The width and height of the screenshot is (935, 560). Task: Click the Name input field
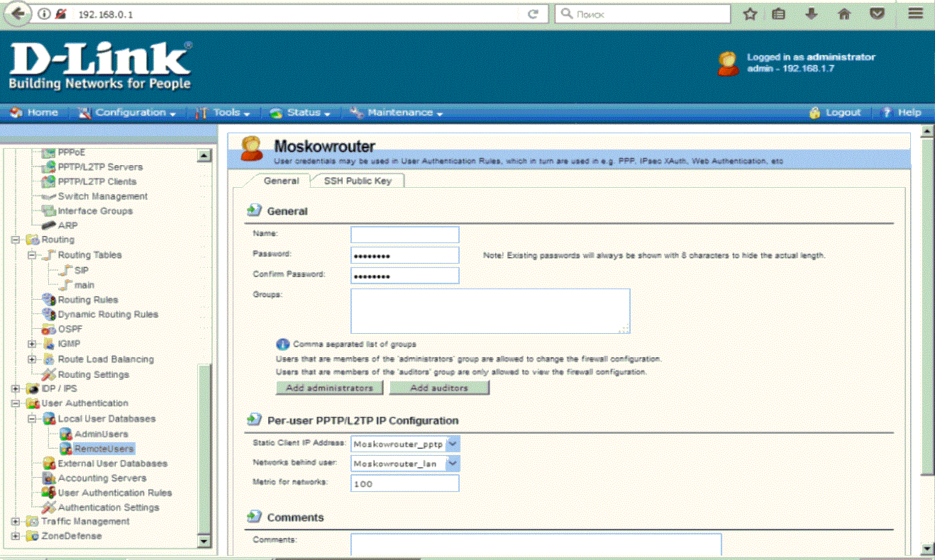(x=405, y=235)
